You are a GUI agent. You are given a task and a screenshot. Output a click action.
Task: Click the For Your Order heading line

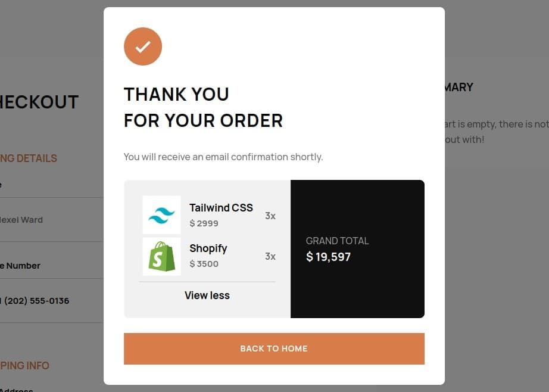tap(203, 120)
